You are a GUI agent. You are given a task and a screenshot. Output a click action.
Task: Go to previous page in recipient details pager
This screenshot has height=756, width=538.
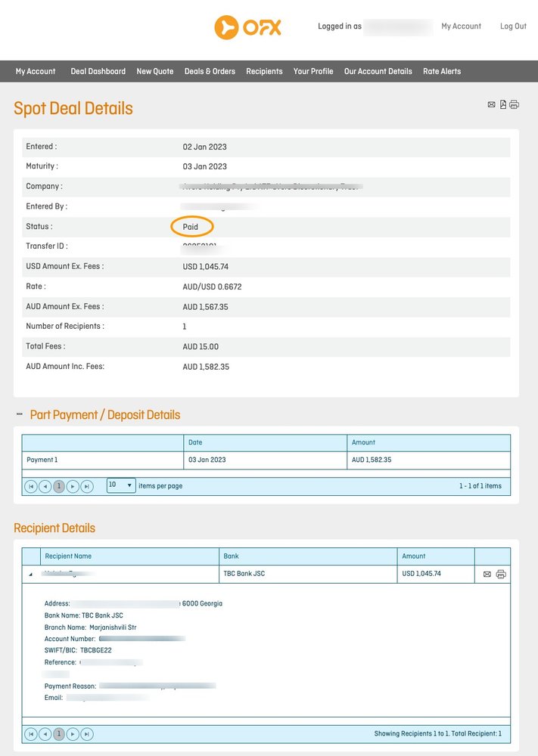click(45, 734)
